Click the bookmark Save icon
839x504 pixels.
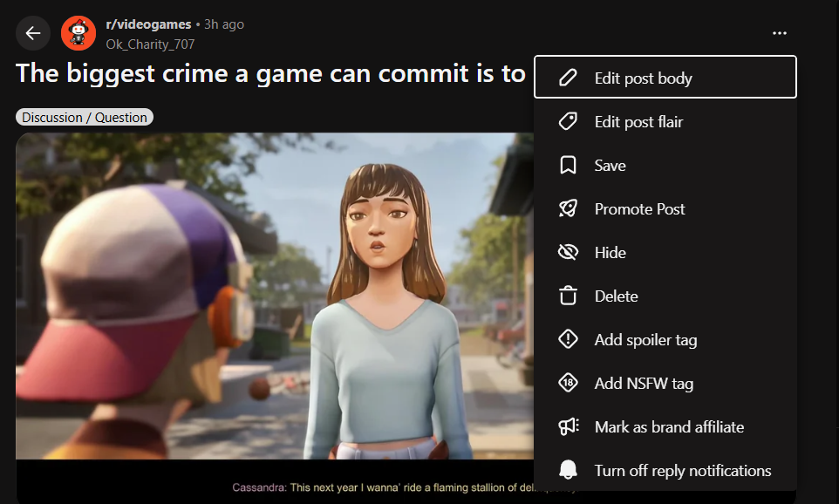[568, 166]
